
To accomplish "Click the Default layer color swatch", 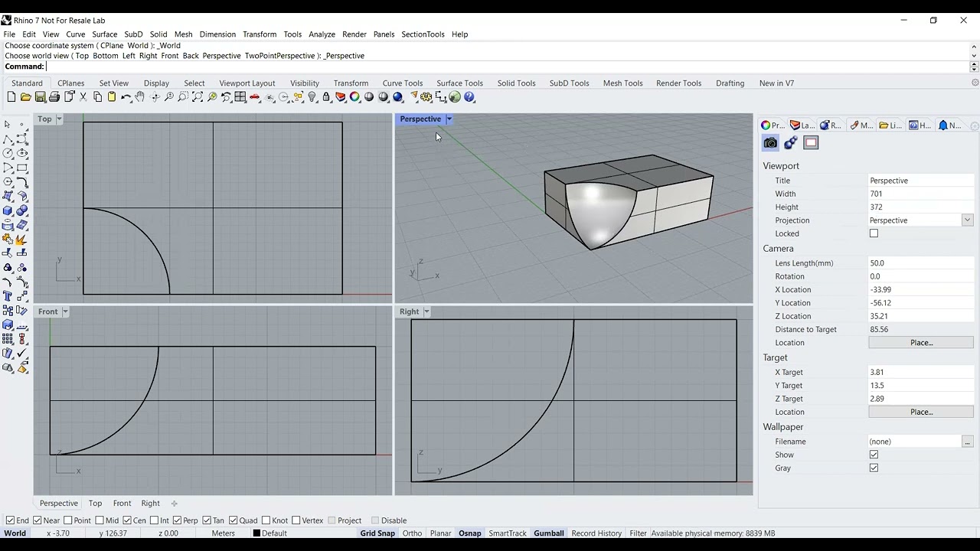I will click(x=257, y=533).
